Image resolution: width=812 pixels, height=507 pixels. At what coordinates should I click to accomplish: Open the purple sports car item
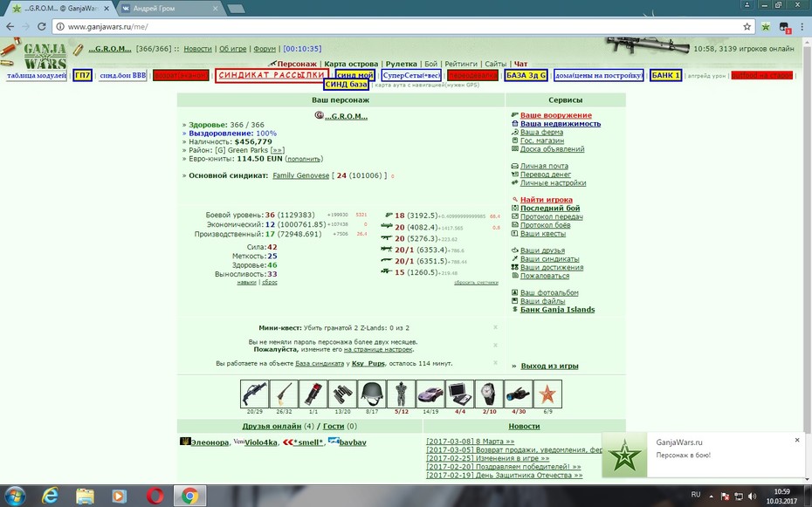click(x=430, y=394)
